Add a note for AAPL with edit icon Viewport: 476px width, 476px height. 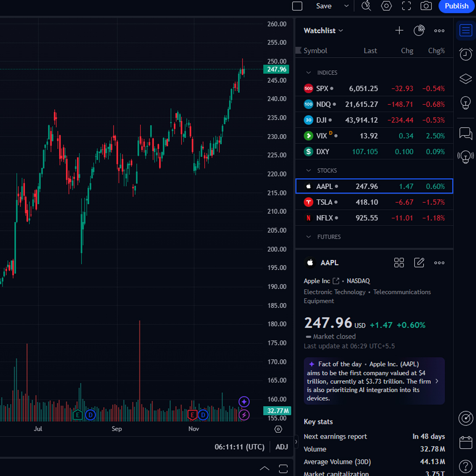[x=419, y=263]
